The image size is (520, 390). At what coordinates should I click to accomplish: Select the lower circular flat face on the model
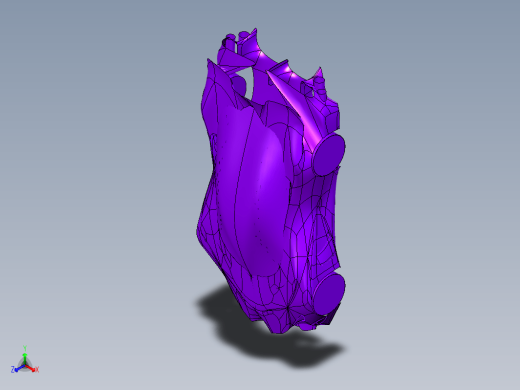329,294
